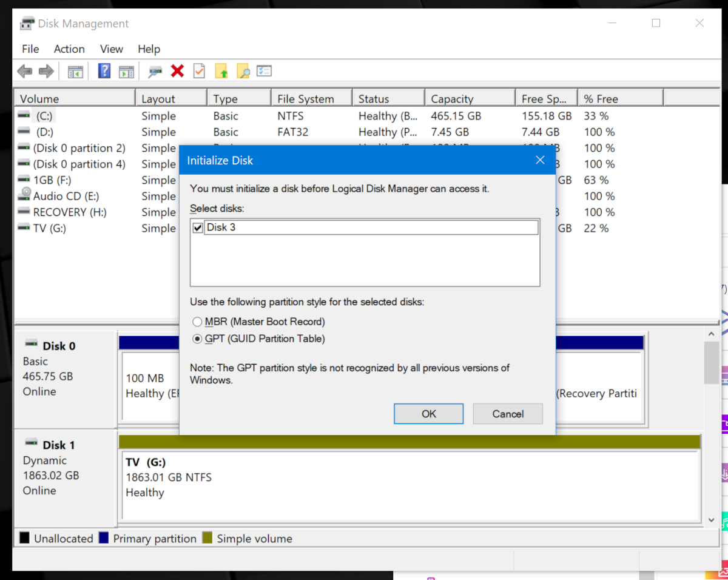The height and width of the screenshot is (580, 728).
Task: Click the checklist settings toolbar icon
Action: point(264,72)
